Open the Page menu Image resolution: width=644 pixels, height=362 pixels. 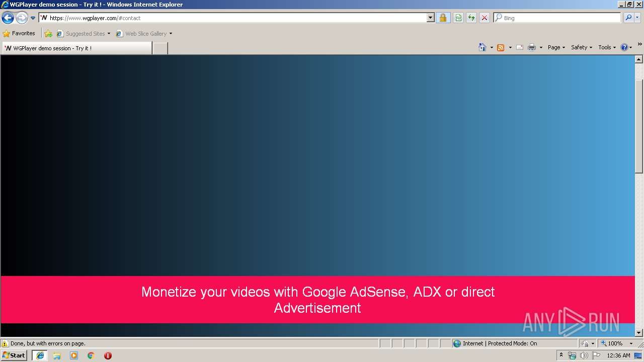click(556, 47)
